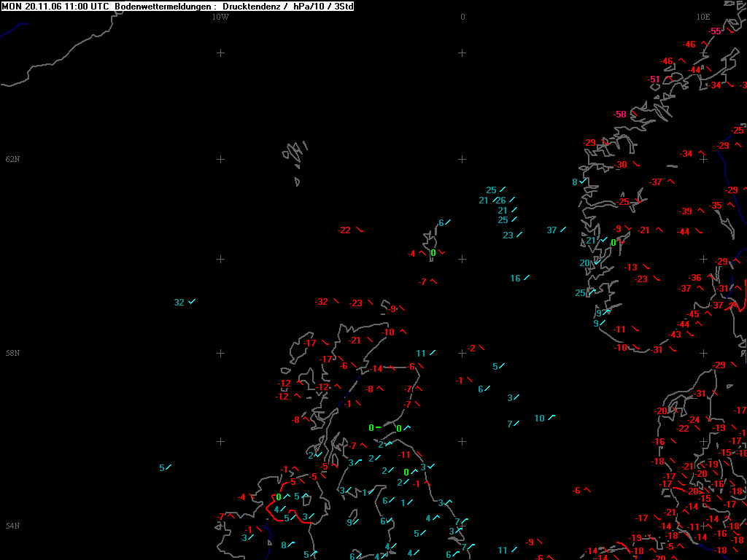Select the red -51 station value
Screen dimensions: 747x560
654,79
